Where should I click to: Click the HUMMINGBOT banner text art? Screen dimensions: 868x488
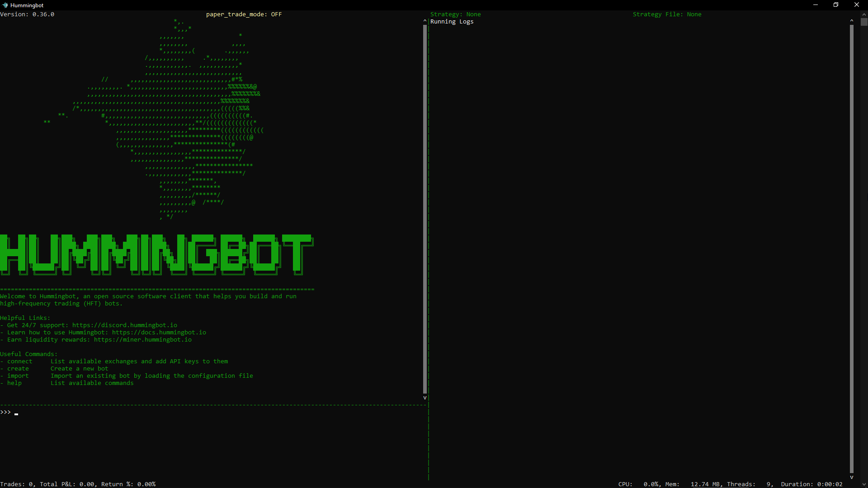click(156, 254)
